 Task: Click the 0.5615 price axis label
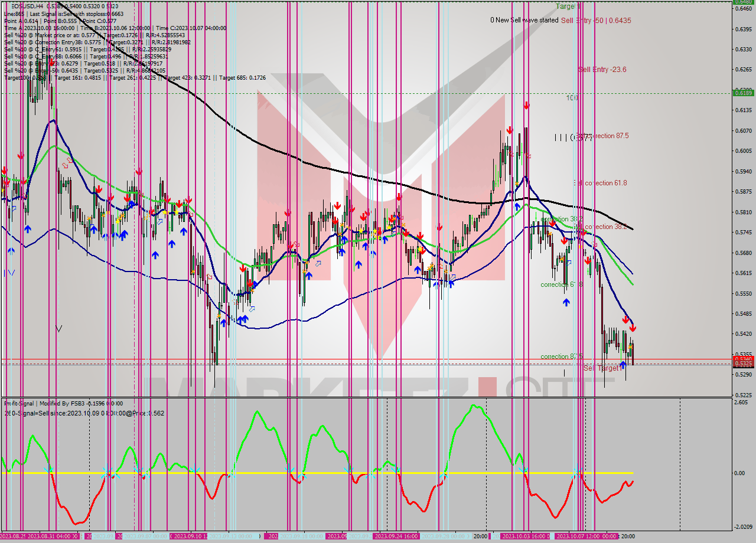(x=744, y=273)
